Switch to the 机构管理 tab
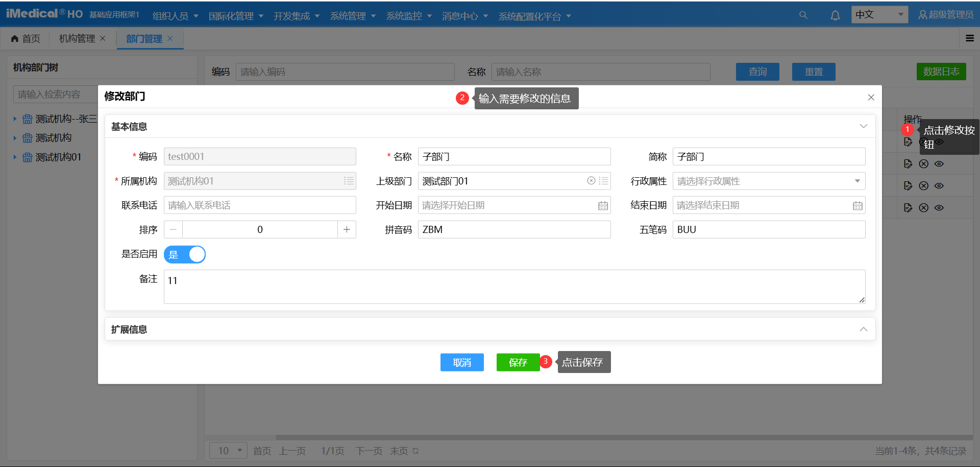This screenshot has width=980, height=467. point(77,39)
